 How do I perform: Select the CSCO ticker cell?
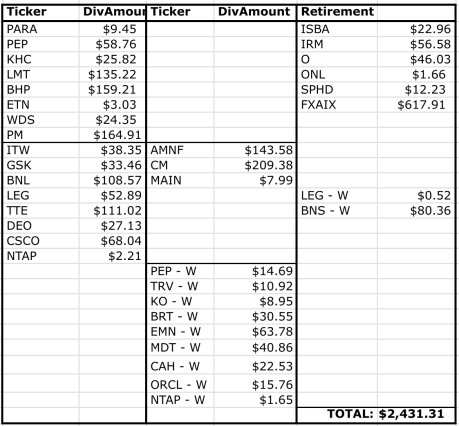[41, 241]
